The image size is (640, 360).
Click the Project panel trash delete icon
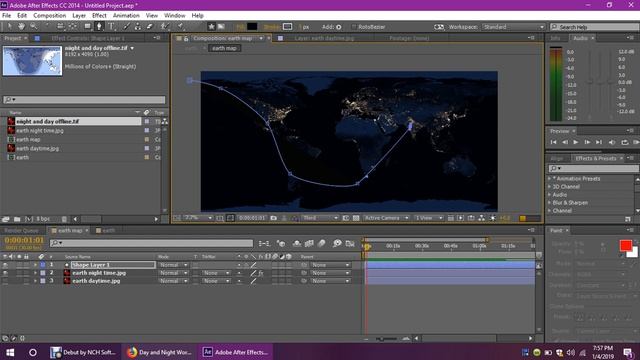click(64, 219)
